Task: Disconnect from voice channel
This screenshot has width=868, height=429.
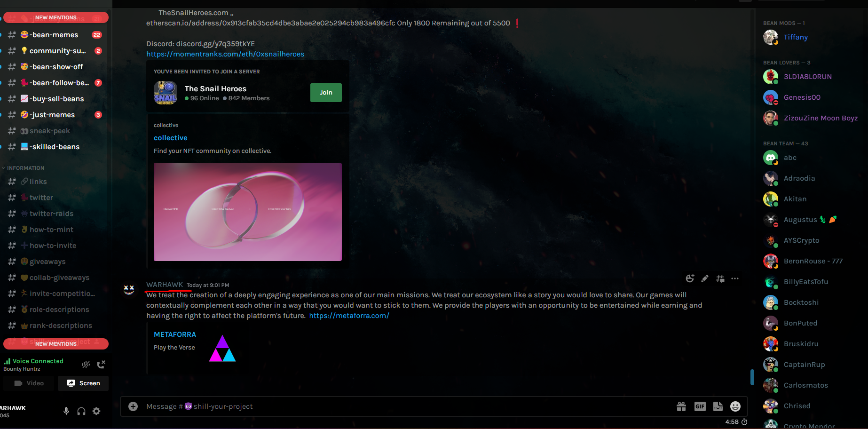Action: pos(101,365)
